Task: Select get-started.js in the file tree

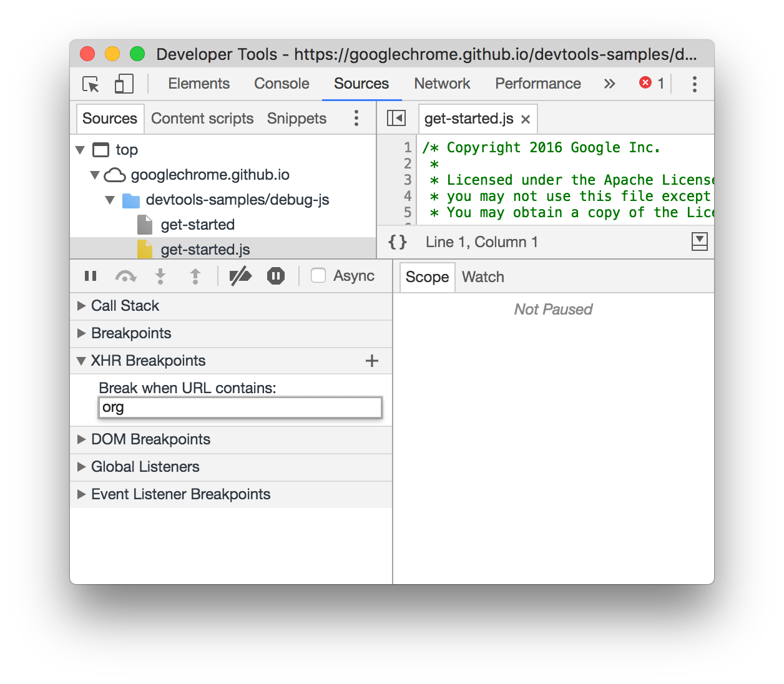Action: pos(205,249)
